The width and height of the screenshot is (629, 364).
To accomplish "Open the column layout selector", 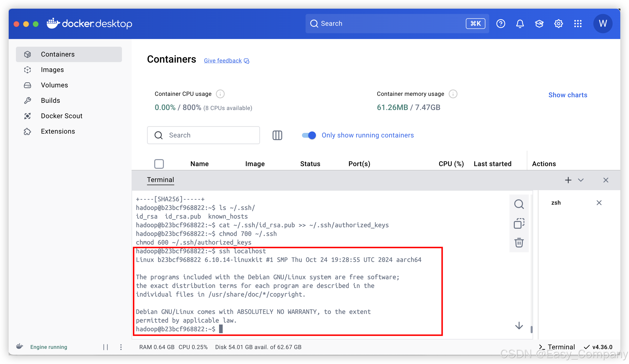I will [277, 135].
